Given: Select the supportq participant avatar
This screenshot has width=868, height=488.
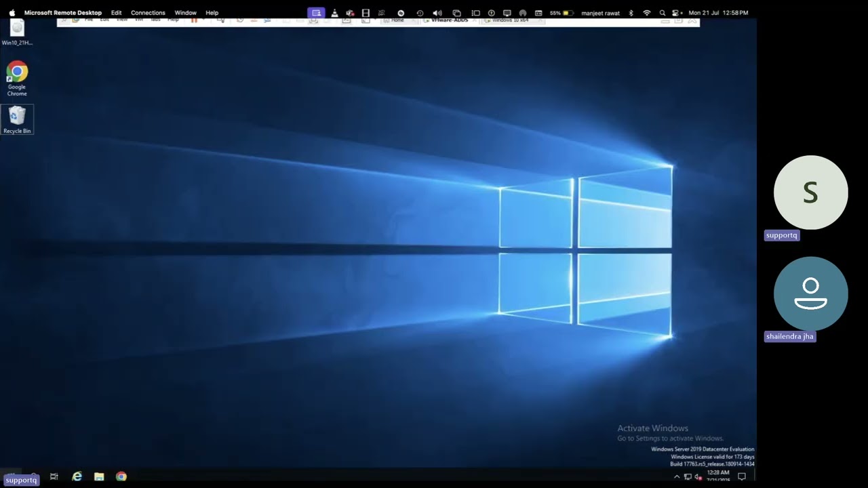Looking at the screenshot, I should [810, 192].
